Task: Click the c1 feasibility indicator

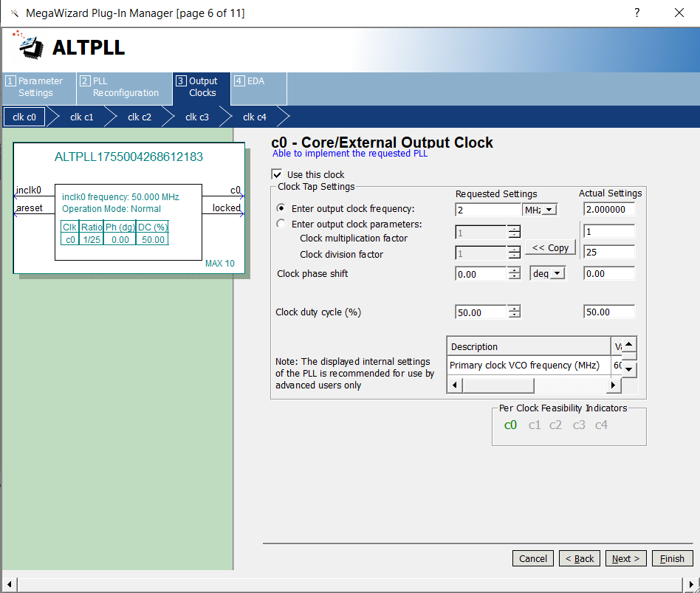Action: [535, 425]
